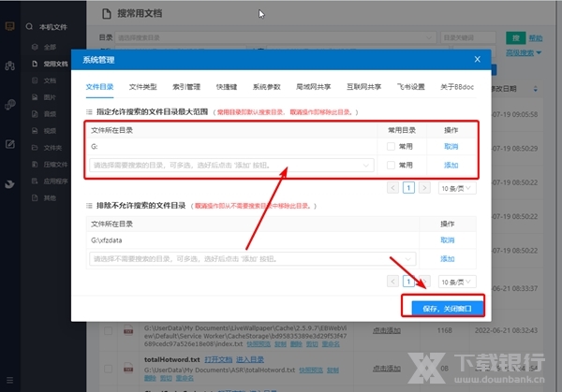Check the index.txt row checkbox
The height and width of the screenshot is (392, 562).
pyautogui.click(x=108, y=330)
